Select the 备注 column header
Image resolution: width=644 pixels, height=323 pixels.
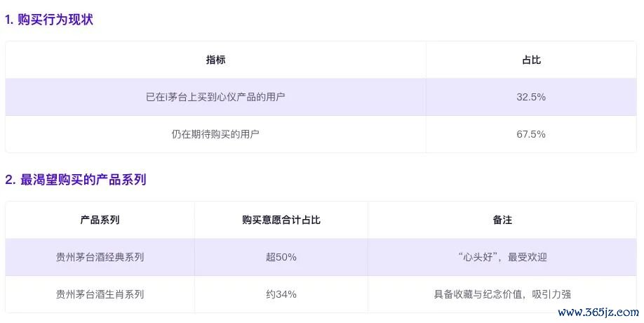[x=502, y=220]
